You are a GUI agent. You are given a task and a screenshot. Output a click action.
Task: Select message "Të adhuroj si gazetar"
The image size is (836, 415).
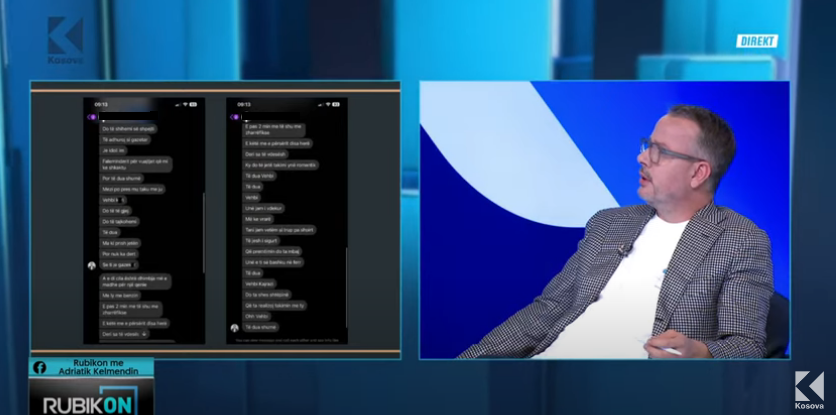[126, 140]
